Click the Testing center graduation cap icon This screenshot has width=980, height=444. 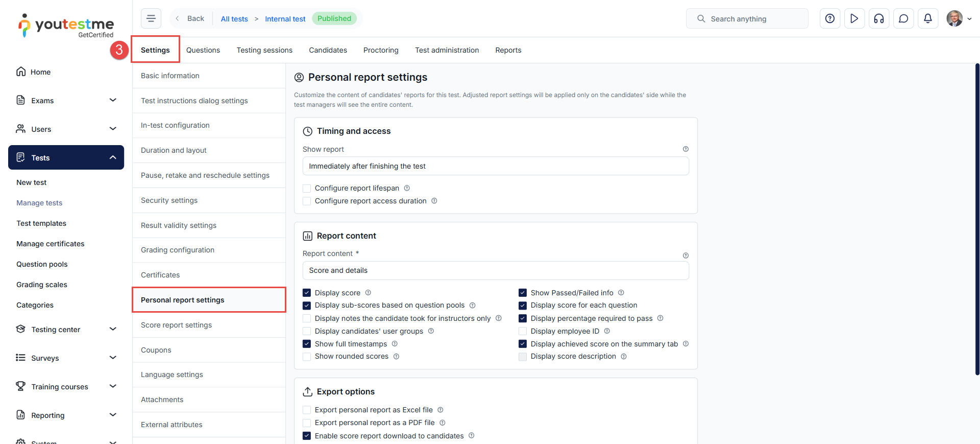click(x=21, y=329)
